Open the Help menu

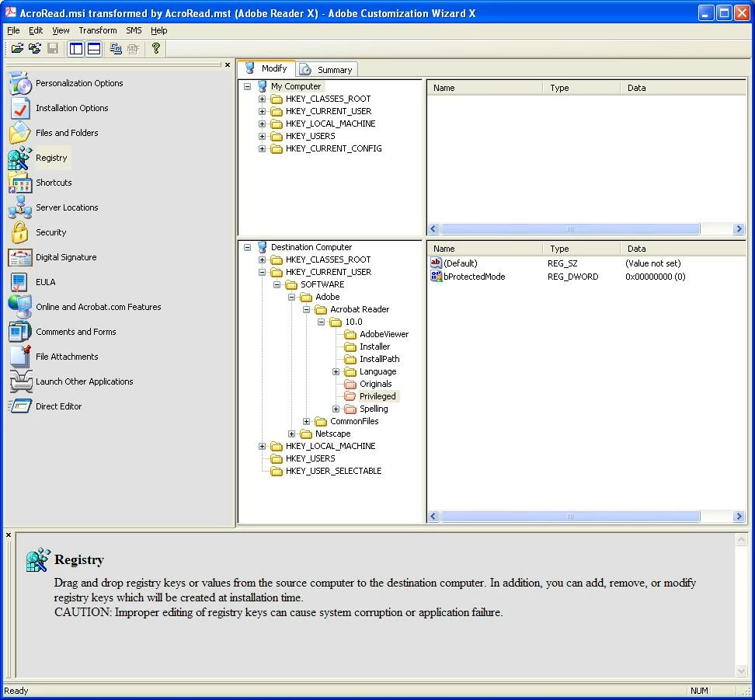pos(159,30)
